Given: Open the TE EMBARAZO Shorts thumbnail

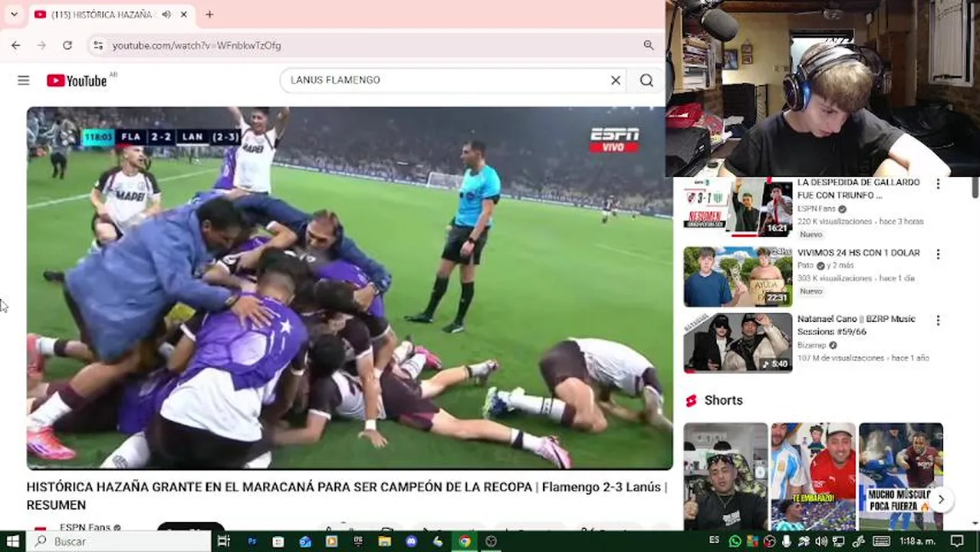Looking at the screenshot, I should pos(813,476).
